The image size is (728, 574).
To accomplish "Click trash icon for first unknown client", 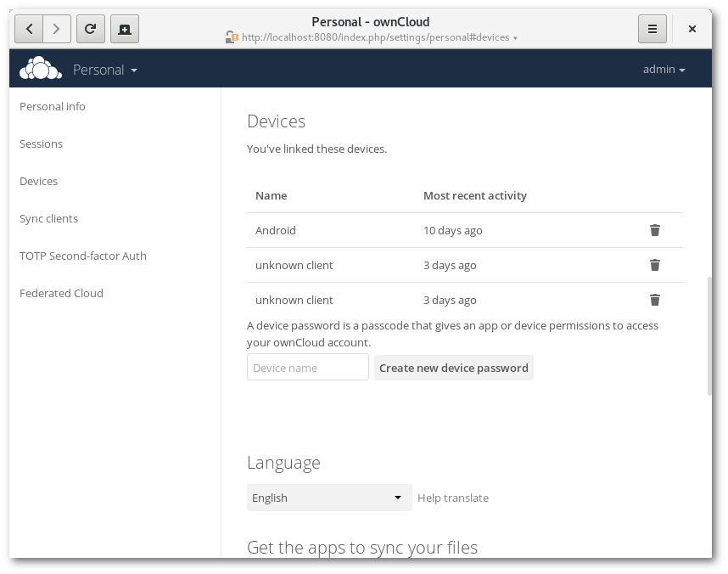I will (654, 265).
